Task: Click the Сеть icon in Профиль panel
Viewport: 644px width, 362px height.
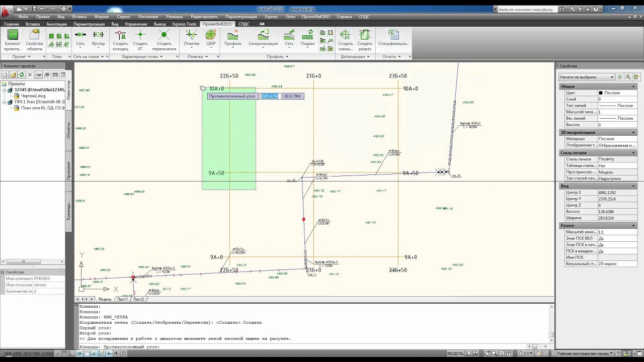Action: [289, 38]
